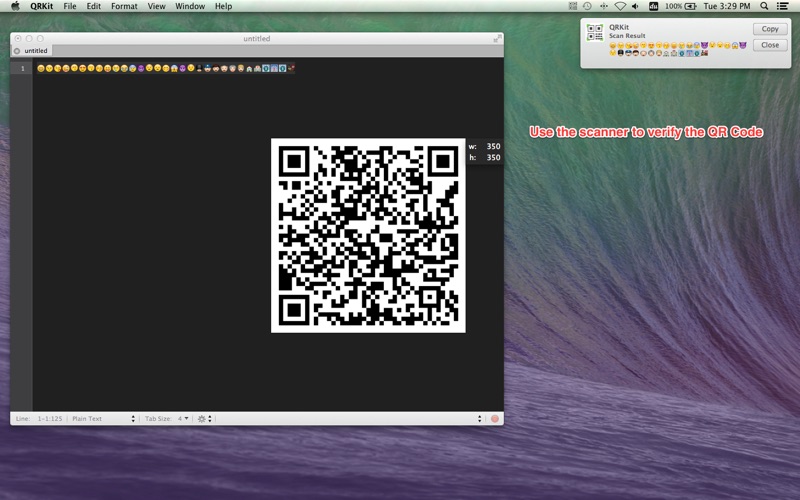Click the red record button in status bar
Image resolution: width=800 pixels, height=500 pixels.
(x=494, y=418)
